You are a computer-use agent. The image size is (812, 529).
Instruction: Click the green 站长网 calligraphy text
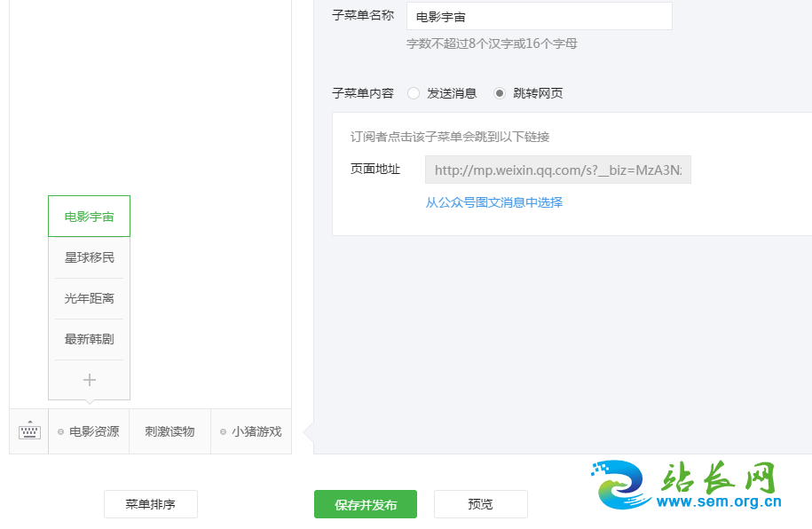click(x=719, y=478)
